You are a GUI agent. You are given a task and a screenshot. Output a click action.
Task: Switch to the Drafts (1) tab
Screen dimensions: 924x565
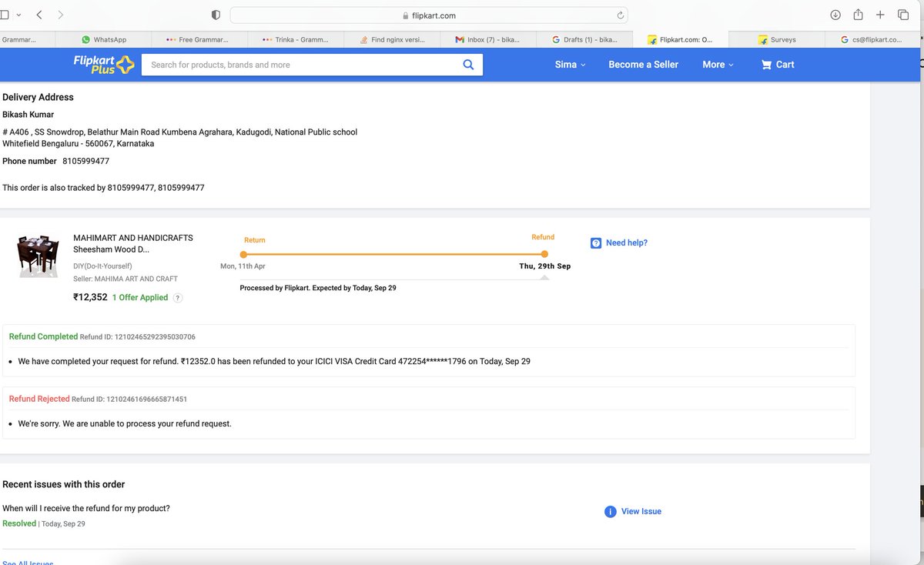pyautogui.click(x=584, y=39)
